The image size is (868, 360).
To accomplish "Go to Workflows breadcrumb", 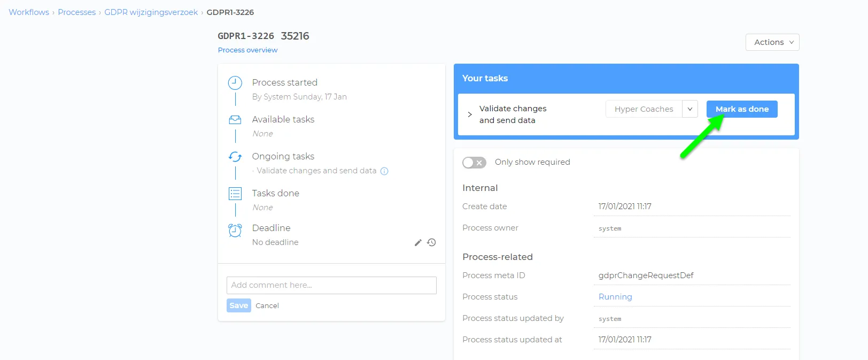I will (x=29, y=12).
